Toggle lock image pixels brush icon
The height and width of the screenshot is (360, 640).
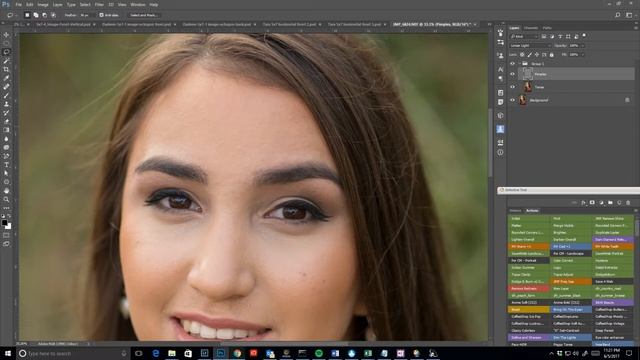(529, 54)
